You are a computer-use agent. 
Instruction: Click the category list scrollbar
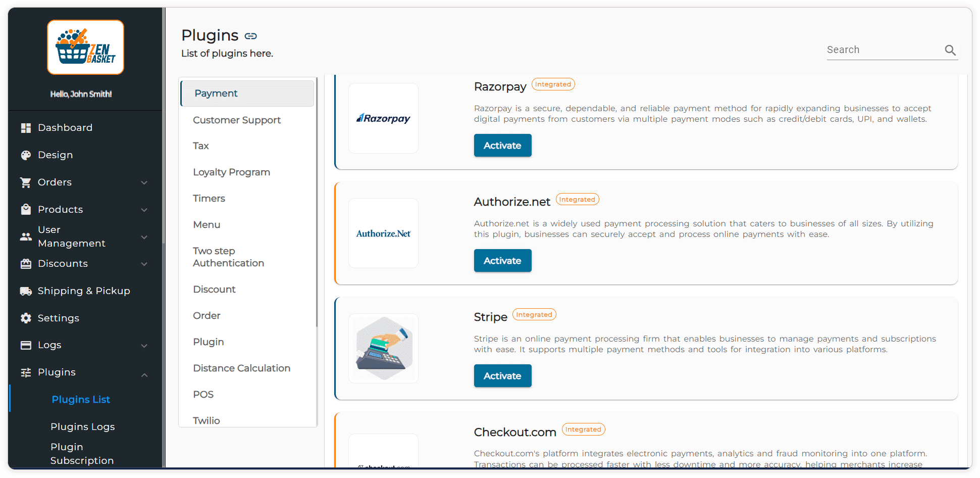317,202
